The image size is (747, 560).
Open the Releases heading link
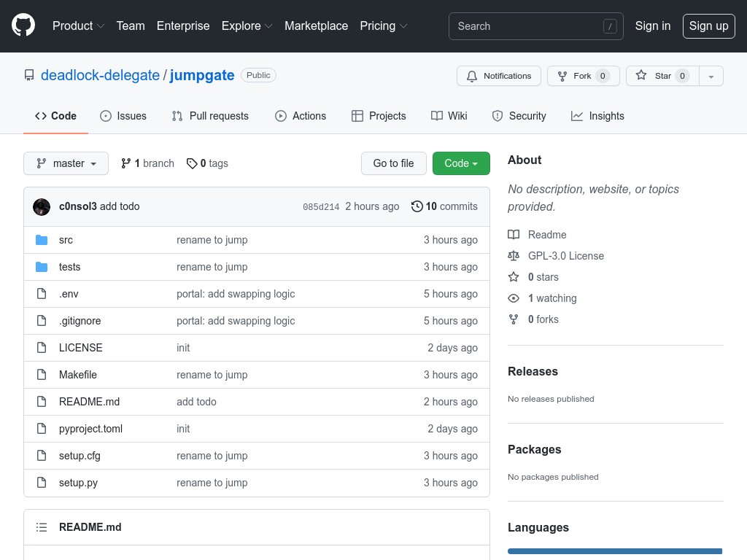(533, 371)
